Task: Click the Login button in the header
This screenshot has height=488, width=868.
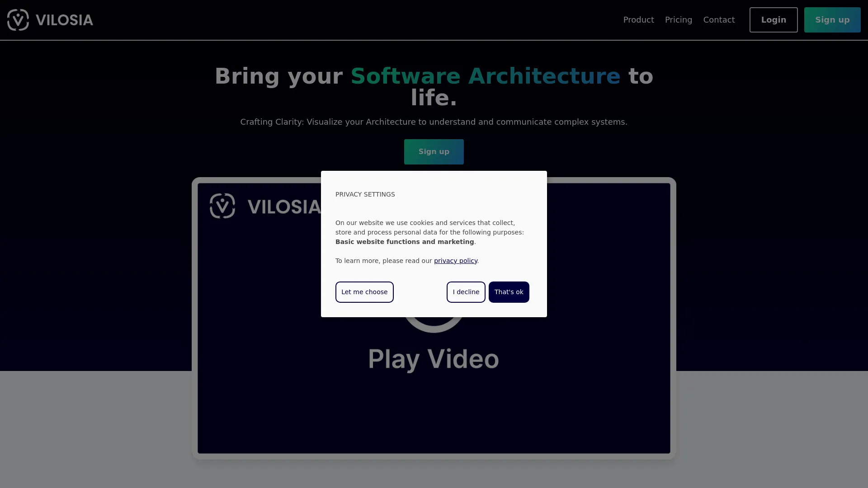Action: (x=773, y=20)
